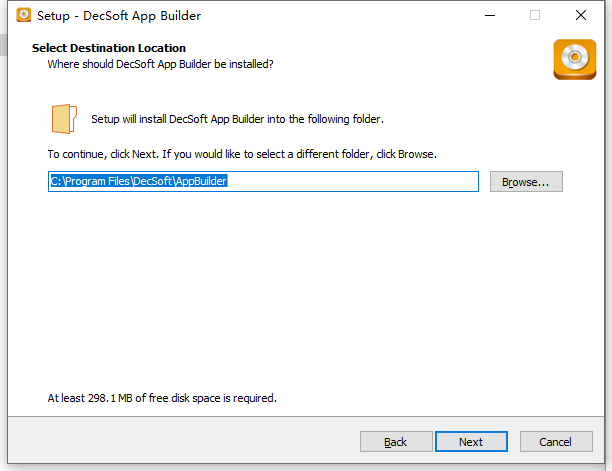612x471 pixels.
Task: Click the empty gray footer beside the Back button
Action: click(183, 441)
